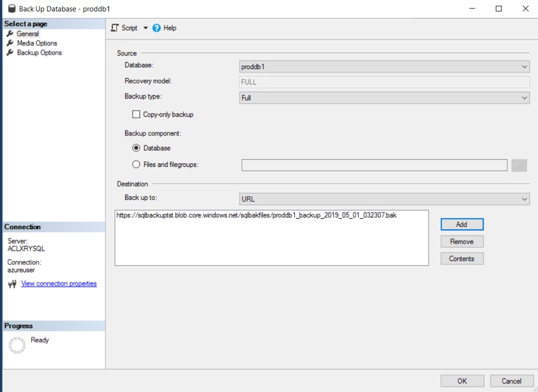538x392 pixels.
Task: Open the Script dropdown arrow
Action: click(145, 28)
